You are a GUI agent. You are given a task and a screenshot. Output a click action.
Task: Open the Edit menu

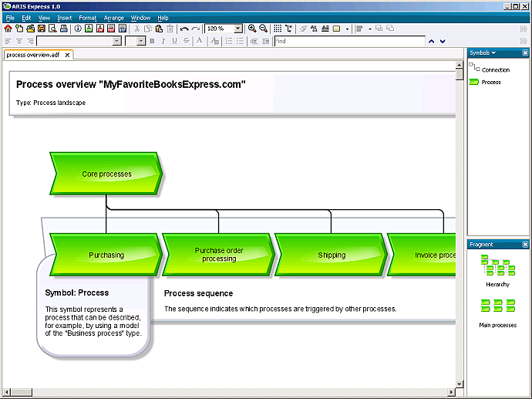coord(26,18)
